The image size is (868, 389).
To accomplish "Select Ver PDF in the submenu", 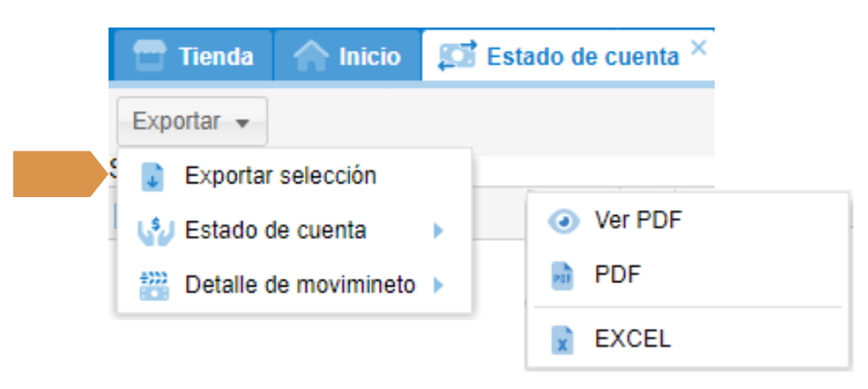I will (x=637, y=221).
